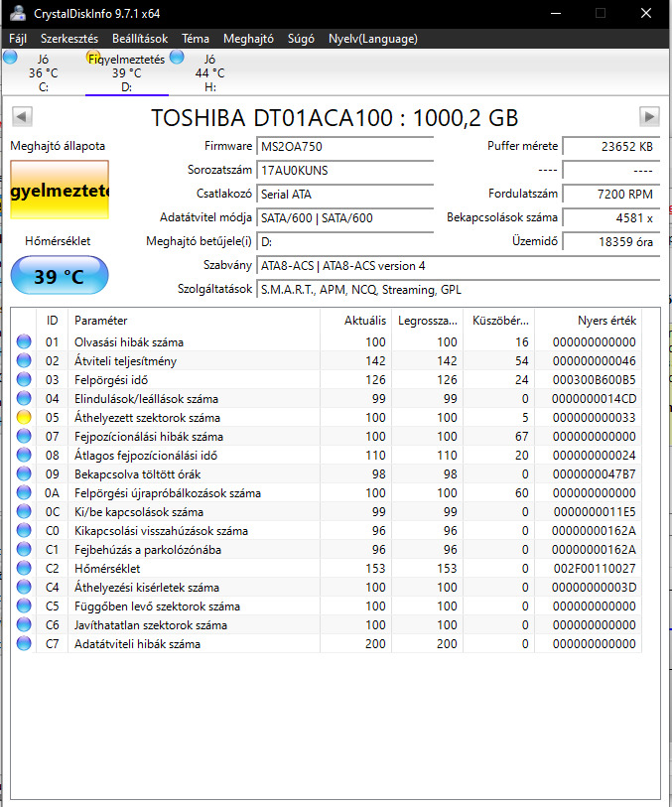The width and height of the screenshot is (672, 807).
Task: Click blue health orb of drive C:
Action: pos(10,57)
